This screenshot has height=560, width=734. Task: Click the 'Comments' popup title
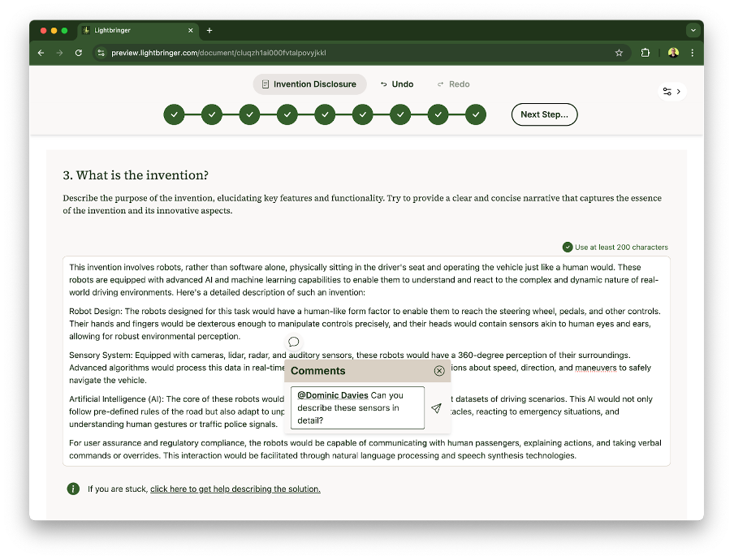pos(317,371)
